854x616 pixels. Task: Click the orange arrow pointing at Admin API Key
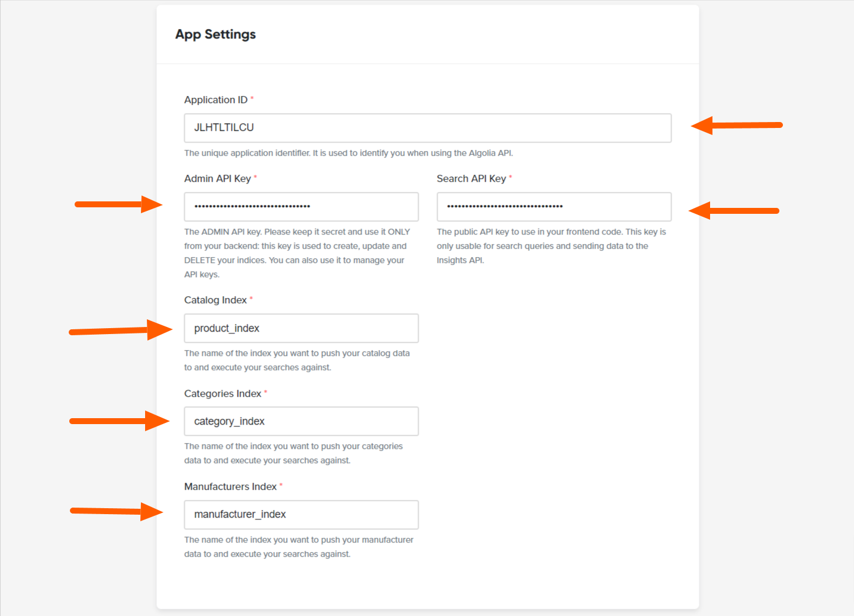118,204
